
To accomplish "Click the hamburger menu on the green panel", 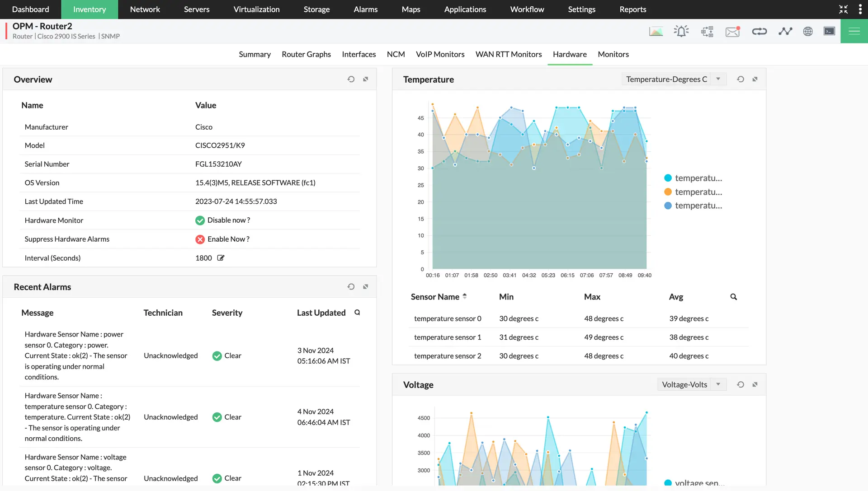I will click(854, 31).
